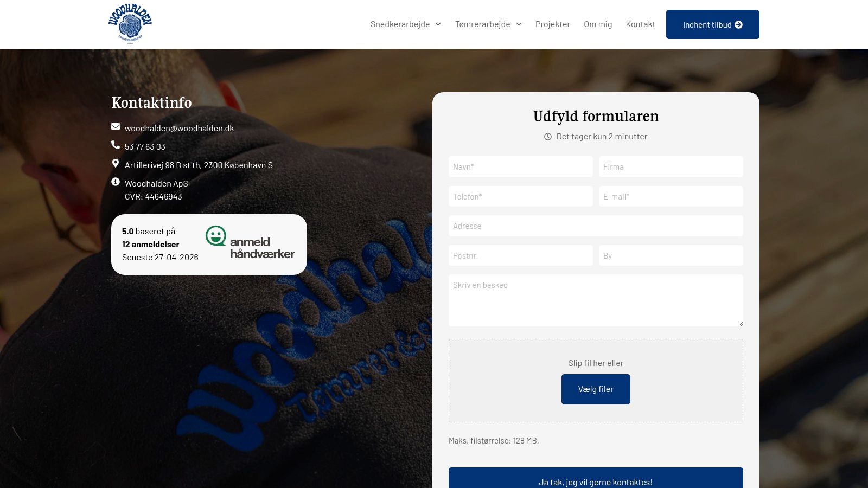Focus the Adresse input field
This screenshot has width=868, height=488.
coord(596,226)
